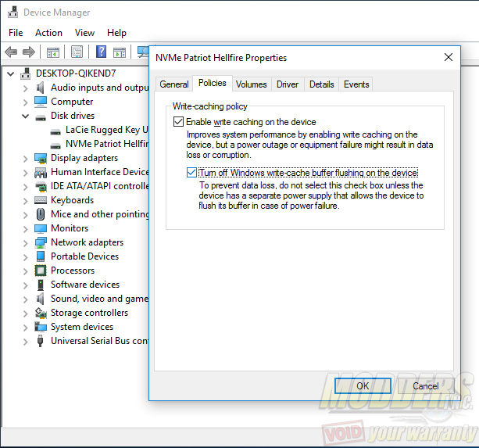Click the Network adapters icon
This screenshot has width=479, height=448.
click(41, 242)
